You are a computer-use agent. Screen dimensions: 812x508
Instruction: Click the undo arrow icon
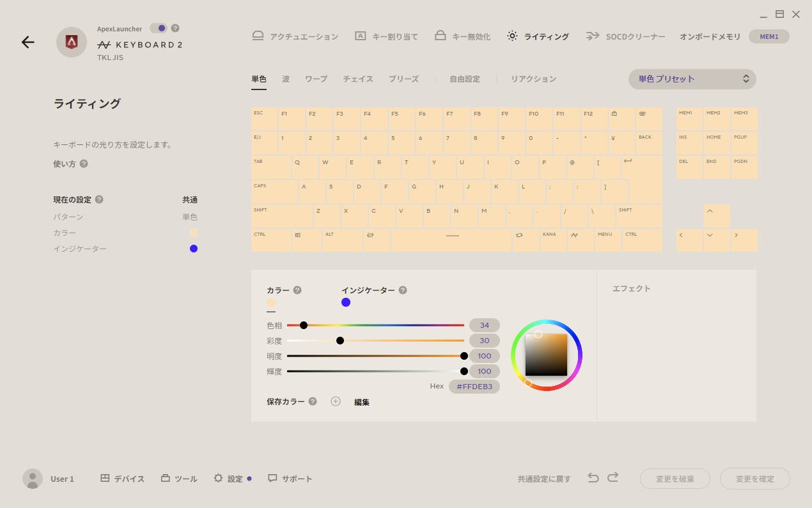(593, 477)
